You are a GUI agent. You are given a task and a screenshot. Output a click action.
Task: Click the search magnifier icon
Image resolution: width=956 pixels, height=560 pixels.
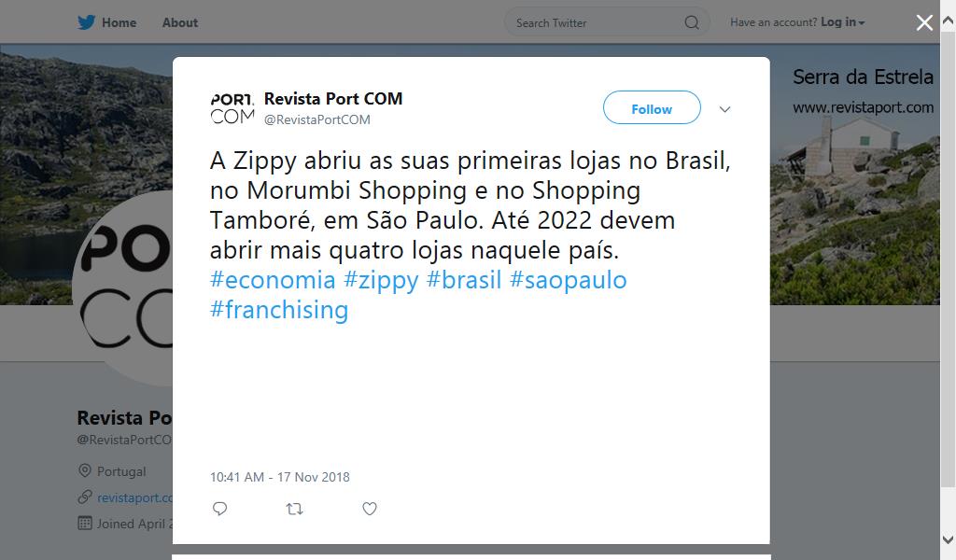tap(692, 22)
